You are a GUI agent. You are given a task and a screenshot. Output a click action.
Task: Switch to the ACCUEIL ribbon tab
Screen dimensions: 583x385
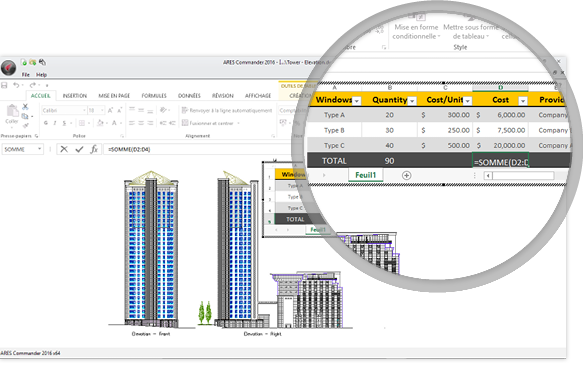[x=41, y=96]
